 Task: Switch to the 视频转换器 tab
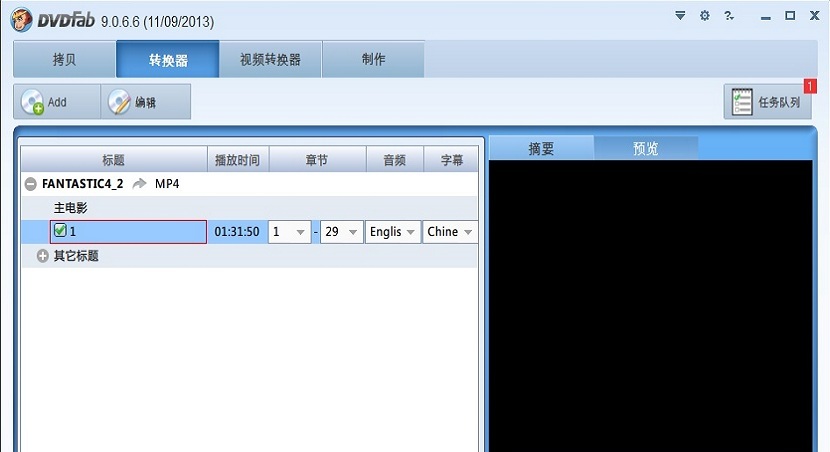(x=270, y=59)
